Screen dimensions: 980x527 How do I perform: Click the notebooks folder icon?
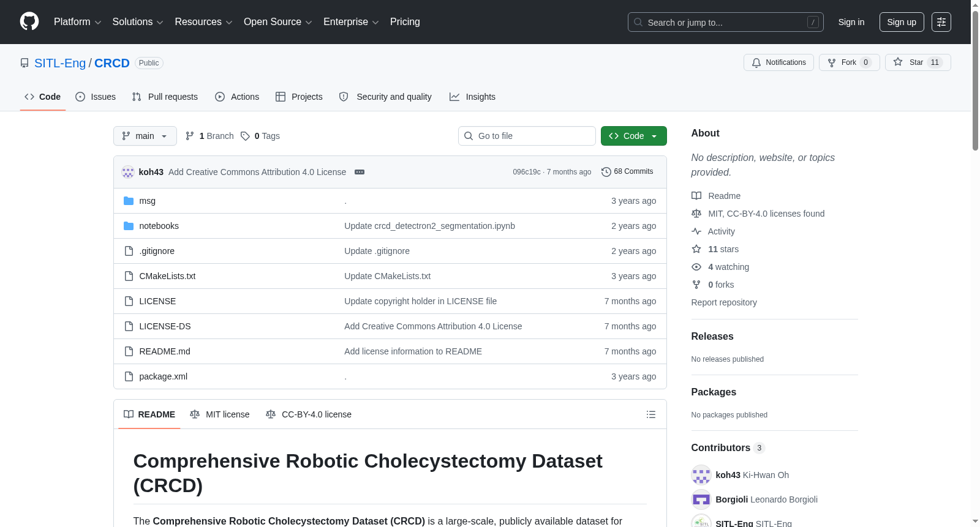pos(129,226)
